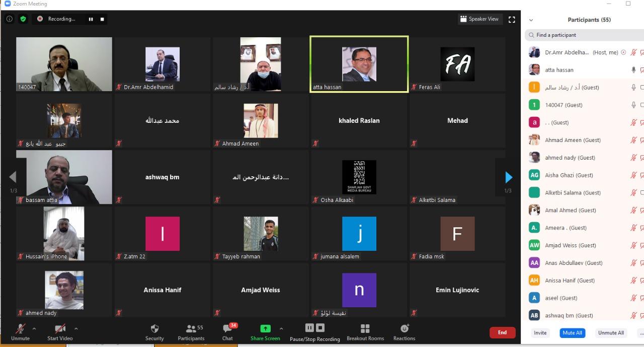Open Share Screen options caret

coord(281,328)
